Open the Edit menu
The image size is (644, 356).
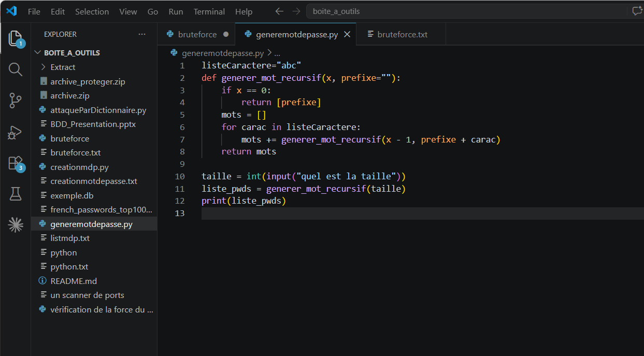click(x=58, y=11)
